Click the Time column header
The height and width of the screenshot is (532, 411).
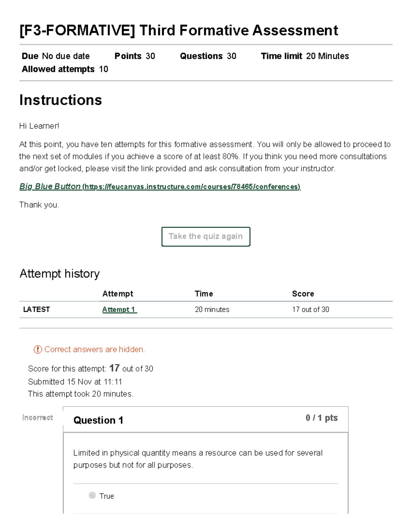coord(203,294)
